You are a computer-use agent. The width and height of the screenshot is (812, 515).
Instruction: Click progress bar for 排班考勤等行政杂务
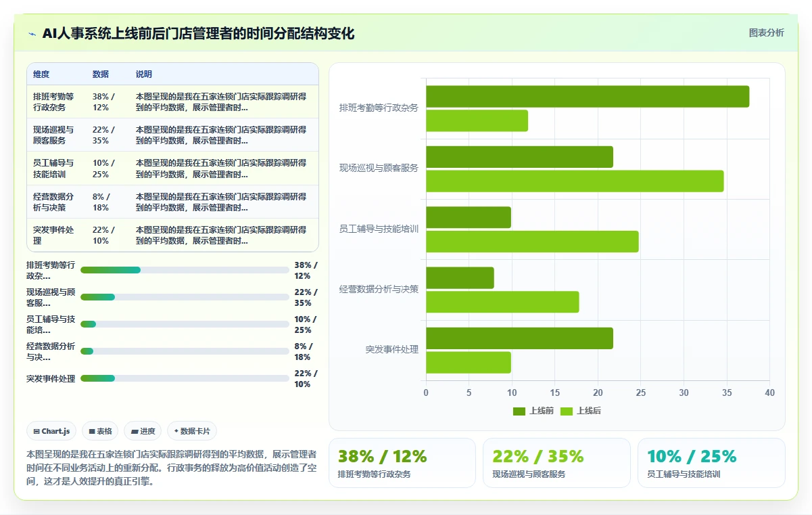click(x=185, y=270)
